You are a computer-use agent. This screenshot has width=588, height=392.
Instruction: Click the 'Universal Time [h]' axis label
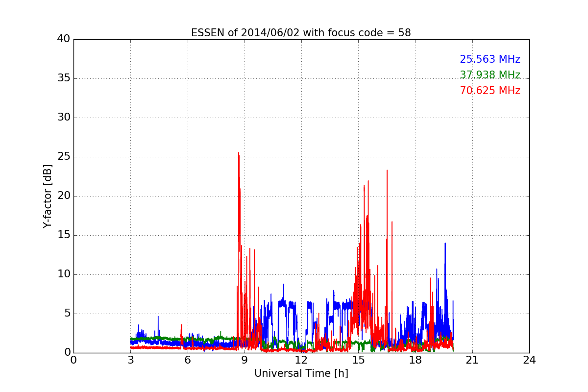coord(301,373)
